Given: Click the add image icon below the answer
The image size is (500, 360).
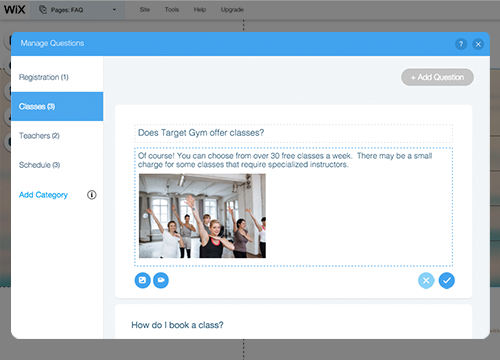Looking at the screenshot, I should 143,280.
